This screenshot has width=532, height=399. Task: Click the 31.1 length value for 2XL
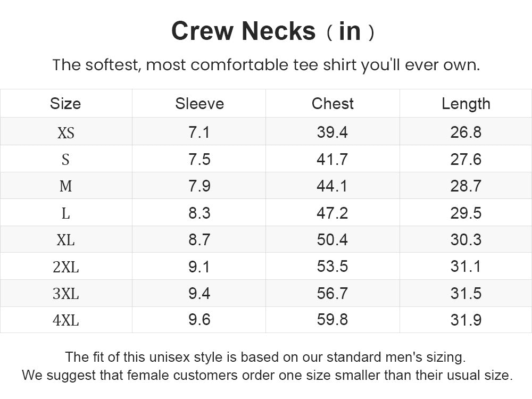click(x=466, y=267)
